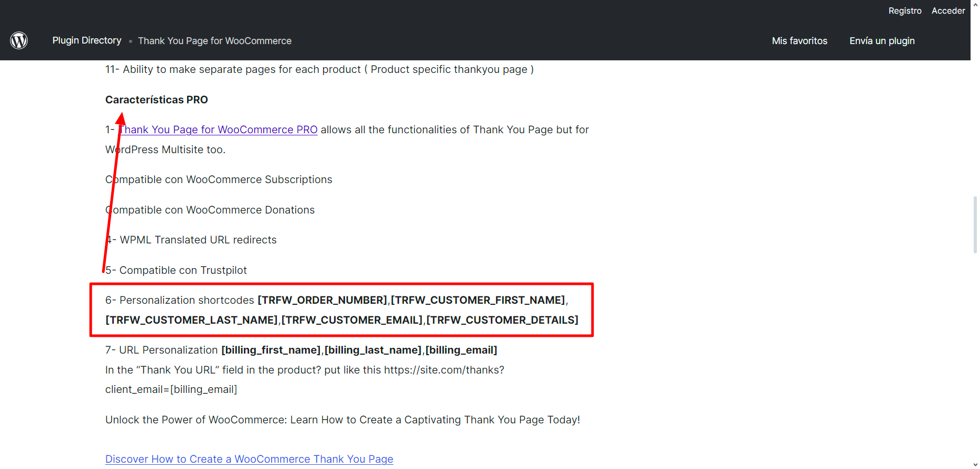This screenshot has height=469, width=980.
Task: Click the [TRFW_CUSTOMER_LAST_NAME] shortcode text
Action: tap(191, 320)
